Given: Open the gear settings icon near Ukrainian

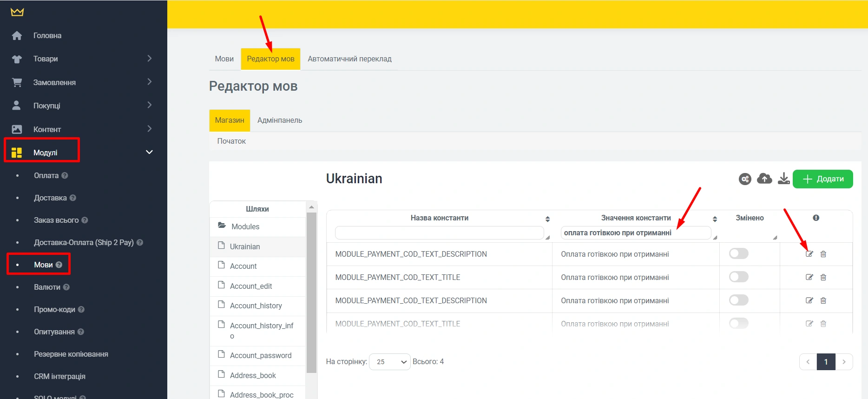Looking at the screenshot, I should [745, 179].
